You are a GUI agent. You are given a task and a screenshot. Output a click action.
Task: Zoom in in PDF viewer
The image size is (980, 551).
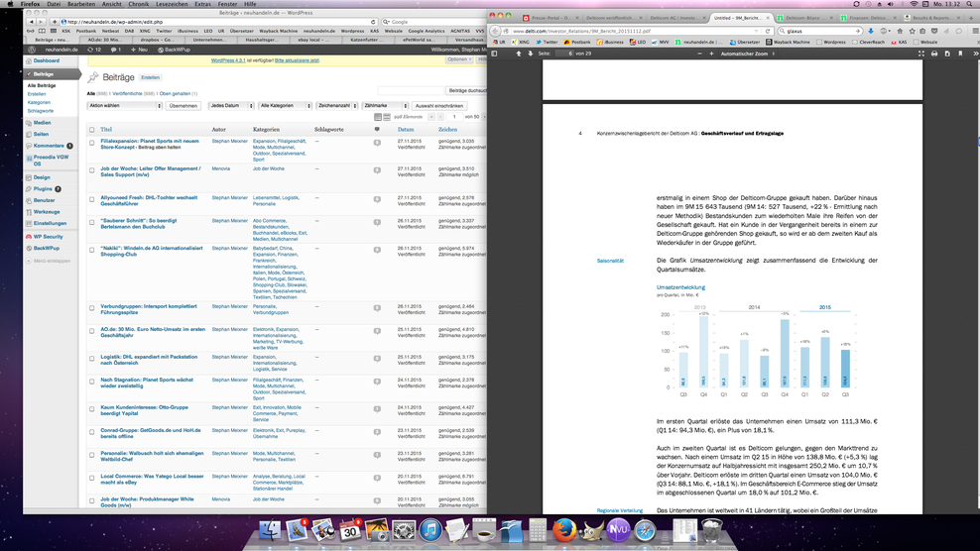pos(711,54)
